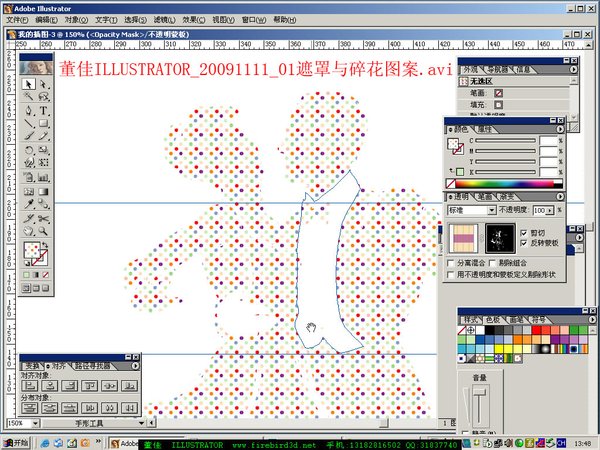Click the color spectrum bar in color panel

(x=507, y=183)
